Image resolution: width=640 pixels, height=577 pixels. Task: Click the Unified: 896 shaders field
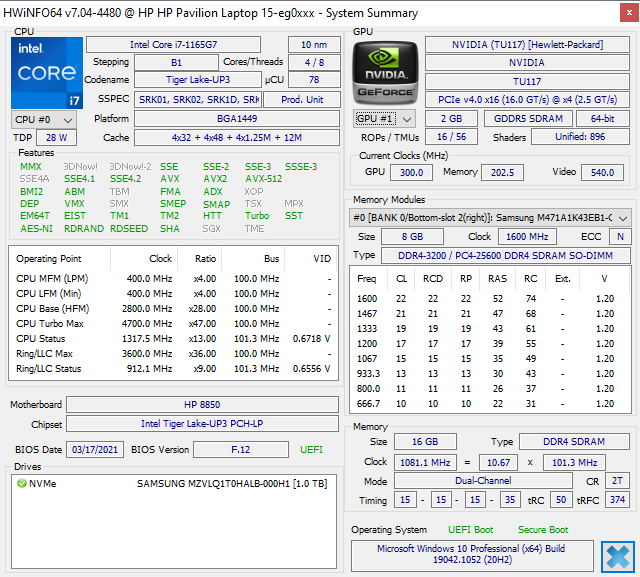click(580, 137)
